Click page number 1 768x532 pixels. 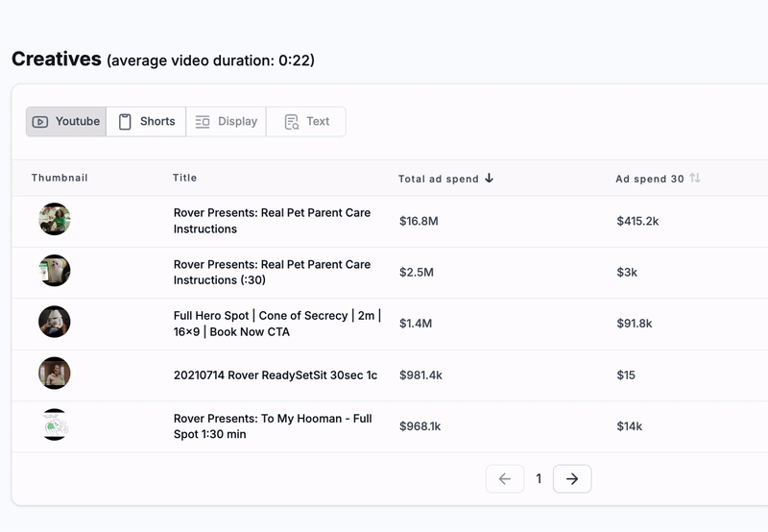pyautogui.click(x=539, y=478)
